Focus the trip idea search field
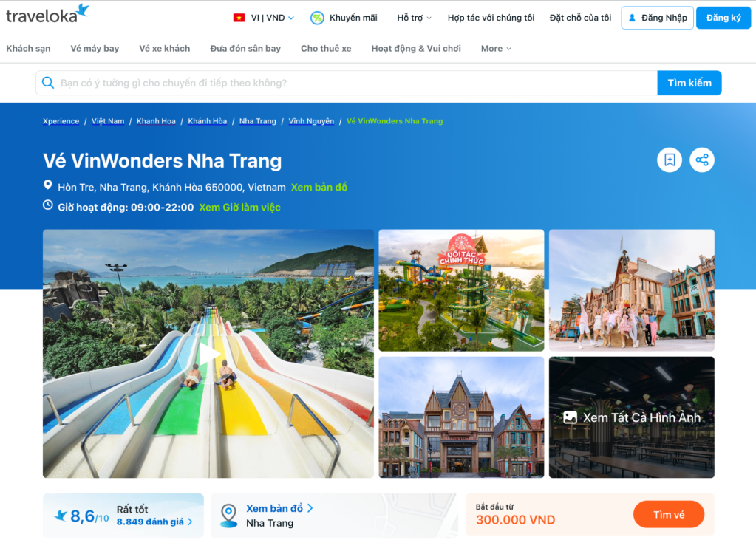 point(346,83)
